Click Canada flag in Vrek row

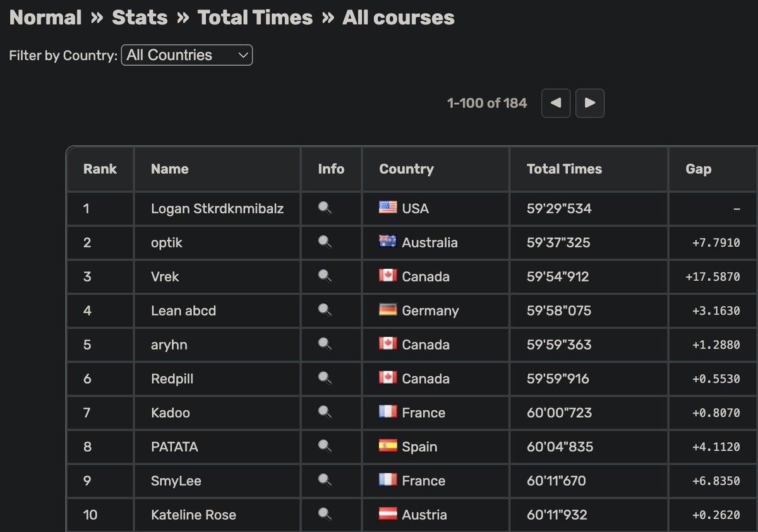click(388, 275)
